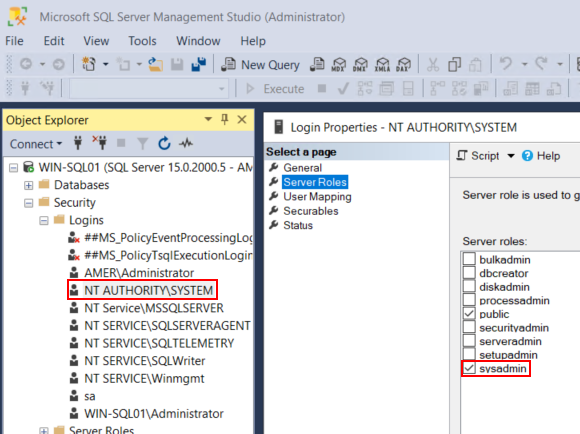Select the NT AUTHORITY\SYSTEM login
Image resolution: width=580 pixels, height=434 pixels.
coord(149,290)
